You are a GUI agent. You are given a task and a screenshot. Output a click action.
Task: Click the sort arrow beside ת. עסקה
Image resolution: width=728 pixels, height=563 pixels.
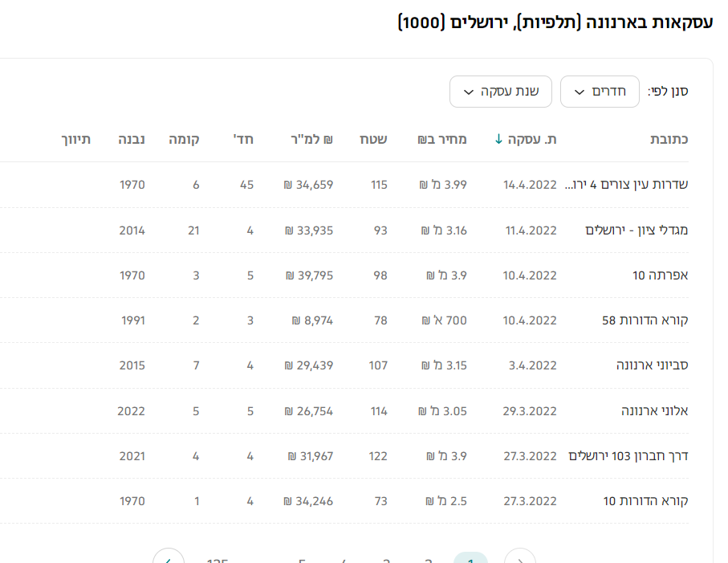pos(499,140)
